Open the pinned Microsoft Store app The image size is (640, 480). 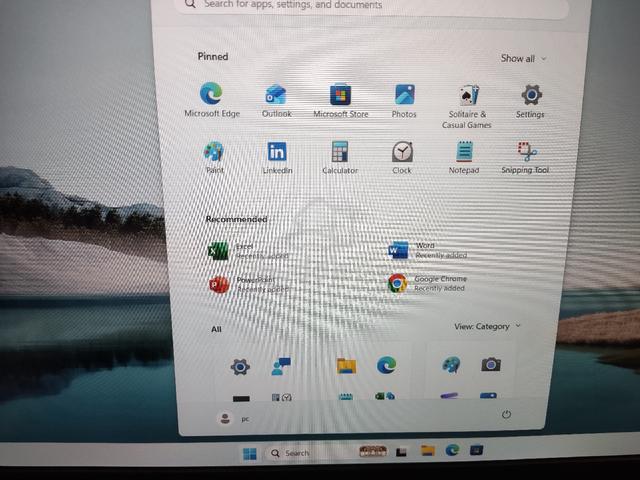(x=340, y=100)
